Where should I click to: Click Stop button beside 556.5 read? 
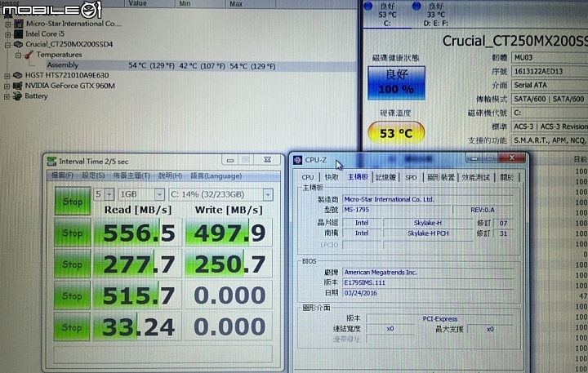(73, 233)
